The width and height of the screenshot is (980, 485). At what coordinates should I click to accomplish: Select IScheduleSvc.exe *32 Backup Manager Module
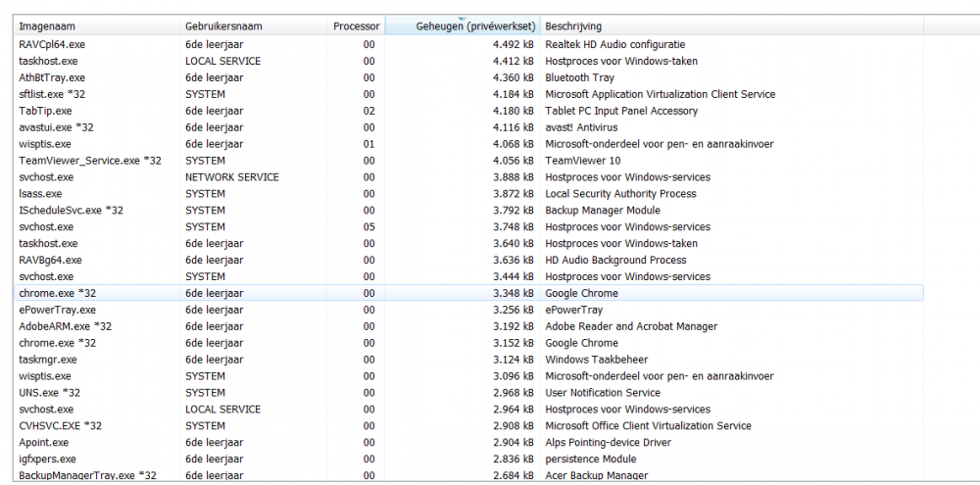click(x=71, y=211)
